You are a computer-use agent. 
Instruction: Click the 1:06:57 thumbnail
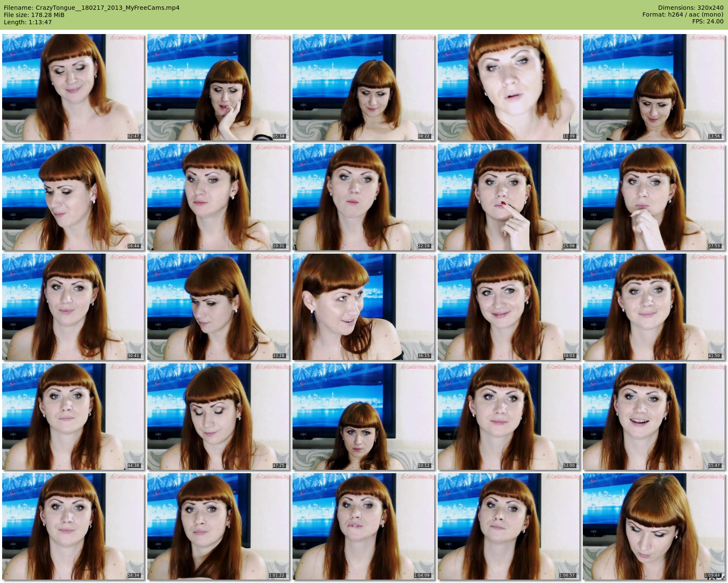point(509,526)
